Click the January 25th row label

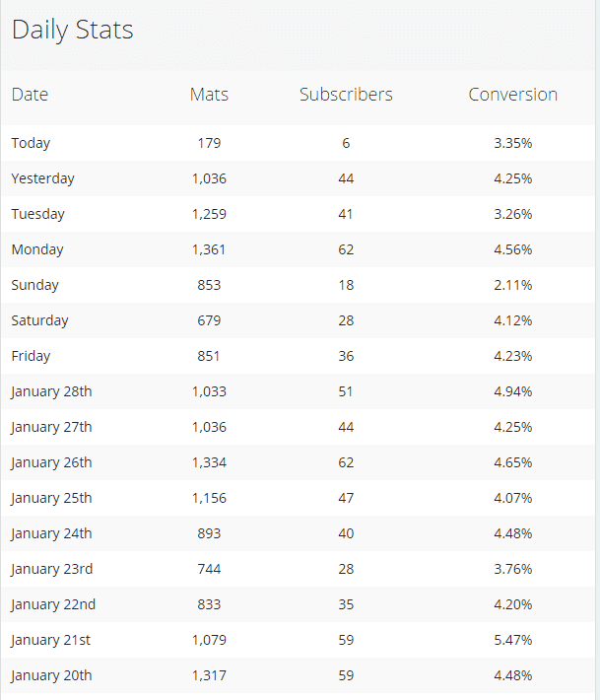click(x=51, y=498)
